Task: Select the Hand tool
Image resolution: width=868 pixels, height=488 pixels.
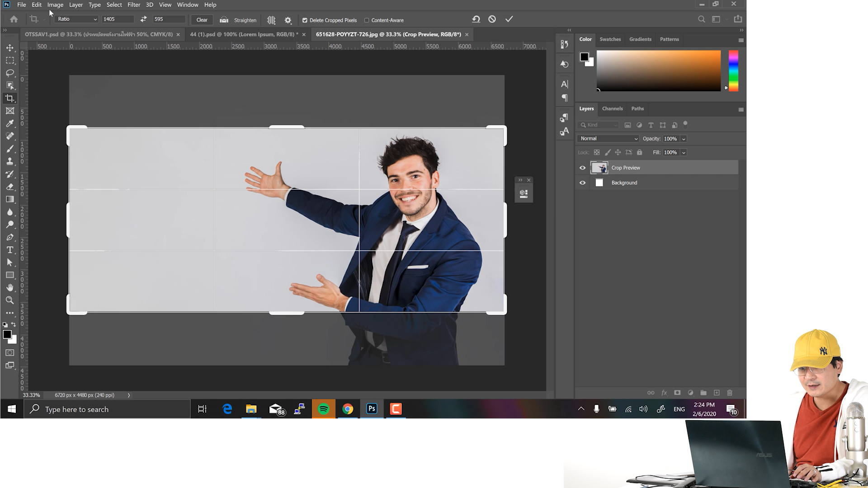Action: tap(10, 288)
